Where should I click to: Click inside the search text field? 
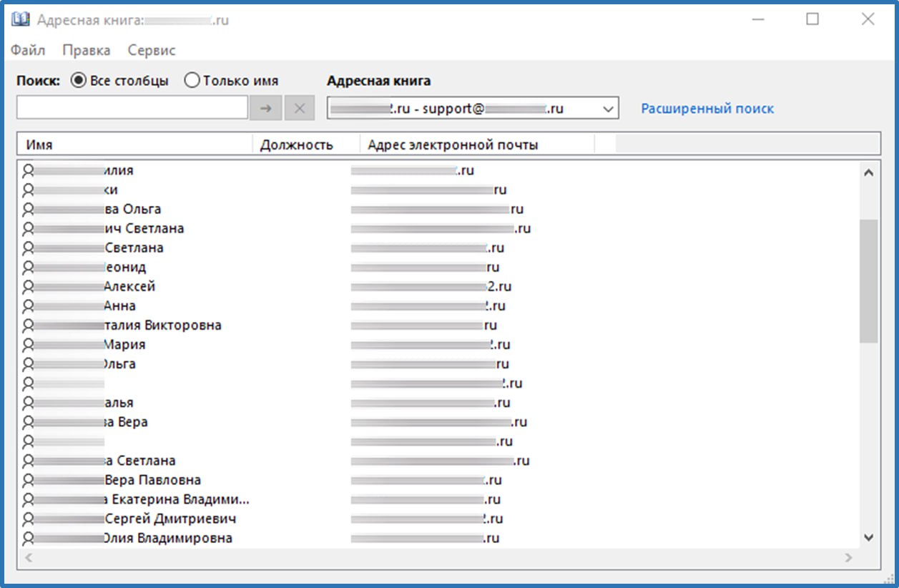point(132,108)
